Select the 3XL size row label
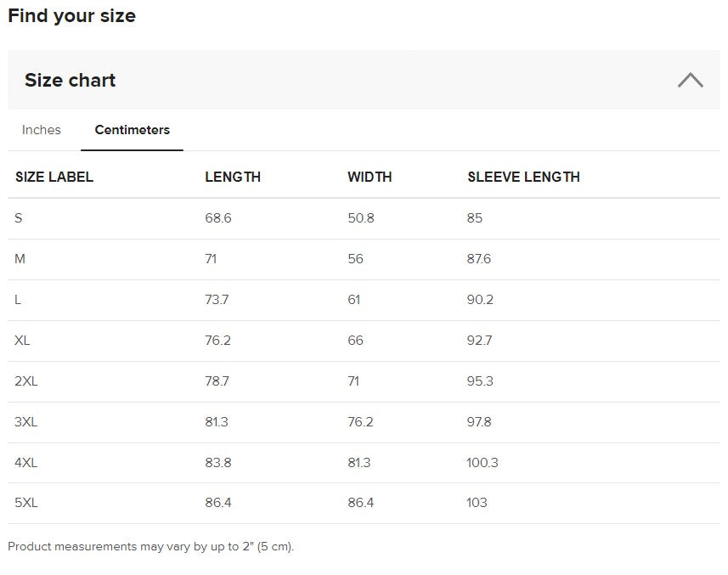This screenshot has width=728, height=575. click(x=26, y=422)
